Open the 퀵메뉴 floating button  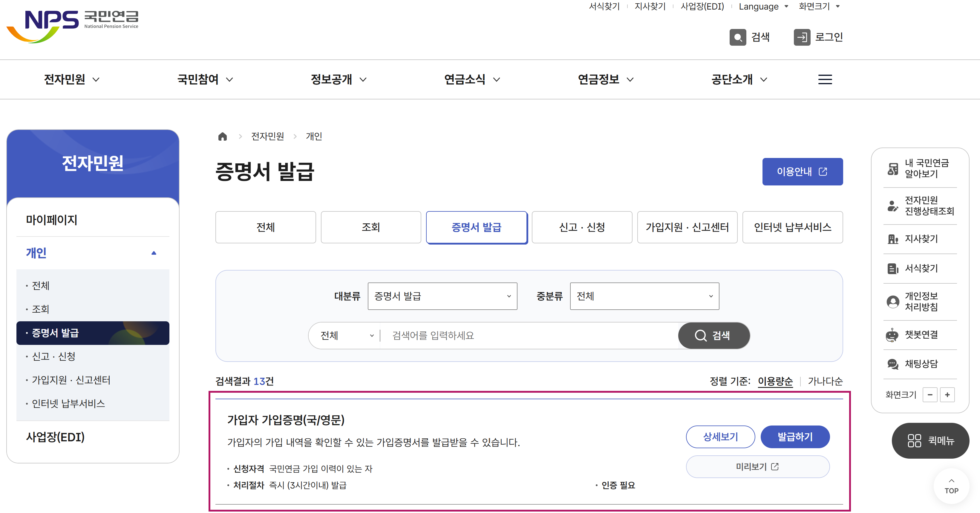tap(930, 441)
